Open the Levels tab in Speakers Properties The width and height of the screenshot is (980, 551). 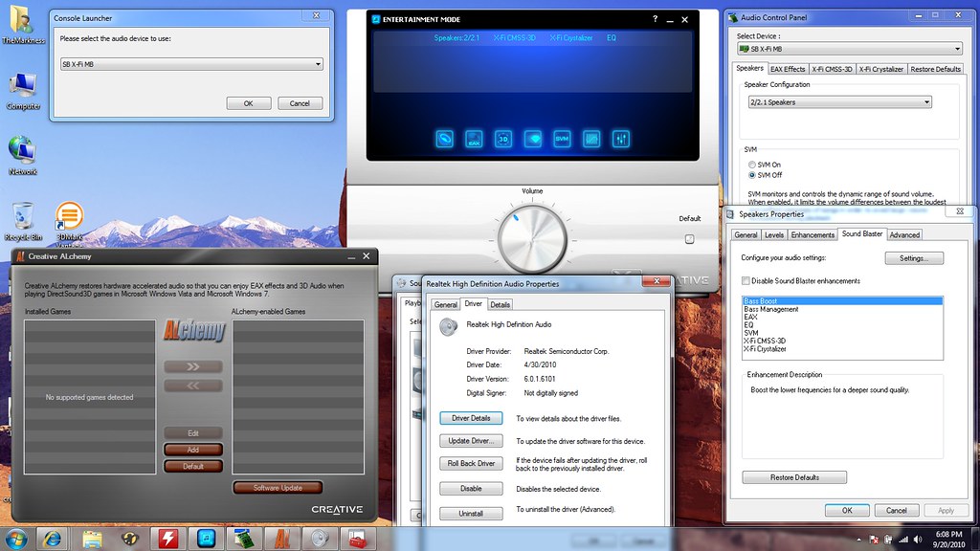coord(773,235)
